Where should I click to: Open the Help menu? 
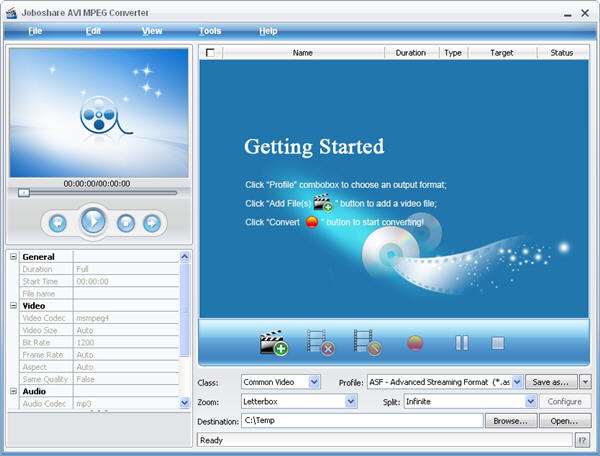point(268,31)
